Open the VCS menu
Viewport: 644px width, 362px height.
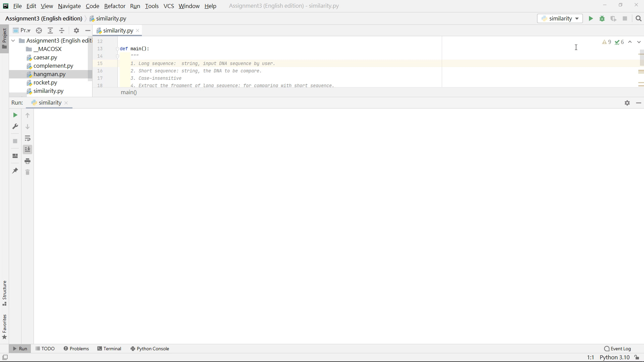click(169, 6)
